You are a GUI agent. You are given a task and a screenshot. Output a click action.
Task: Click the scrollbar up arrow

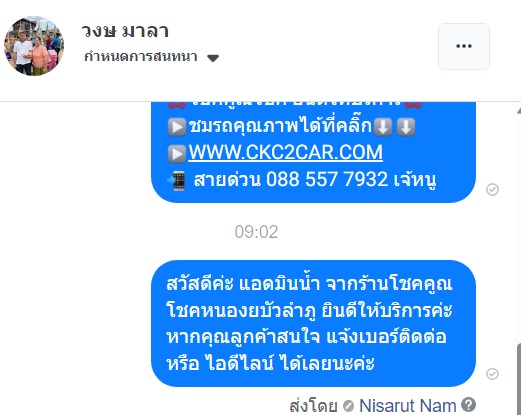[519, 111]
